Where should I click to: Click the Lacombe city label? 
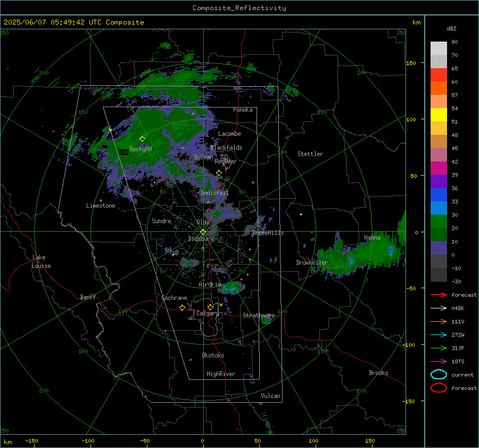pos(229,134)
